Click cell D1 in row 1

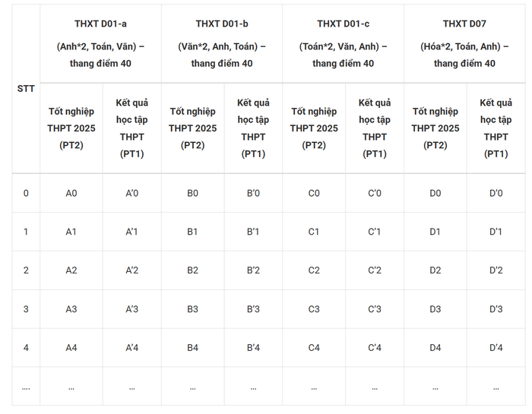click(x=435, y=232)
